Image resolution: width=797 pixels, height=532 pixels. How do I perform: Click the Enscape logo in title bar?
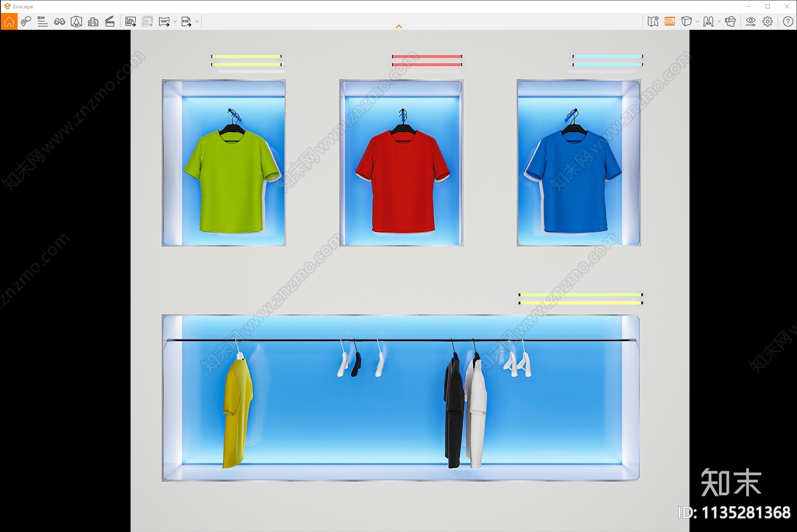tap(7, 6)
